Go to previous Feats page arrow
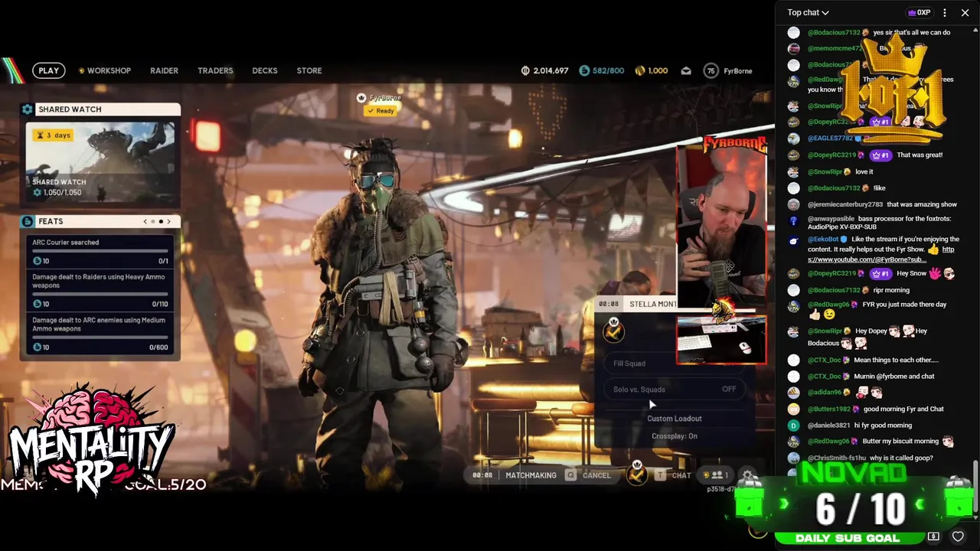This screenshot has height=551, width=980. tap(145, 221)
